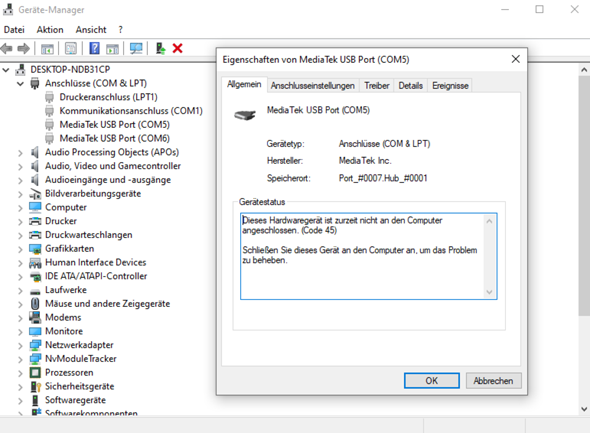Open the Properties toolbar icon
The width and height of the screenshot is (590, 433).
(71, 48)
